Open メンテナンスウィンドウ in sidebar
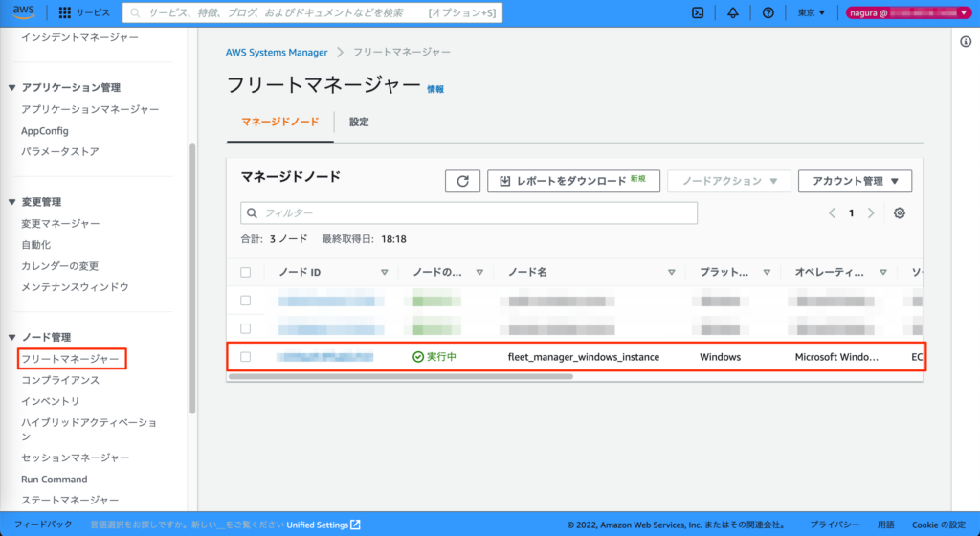 pos(75,287)
